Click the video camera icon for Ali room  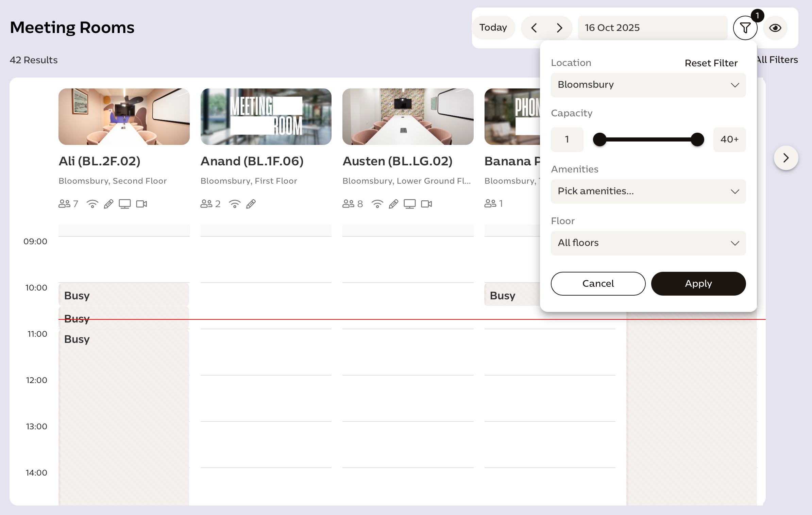(x=141, y=204)
